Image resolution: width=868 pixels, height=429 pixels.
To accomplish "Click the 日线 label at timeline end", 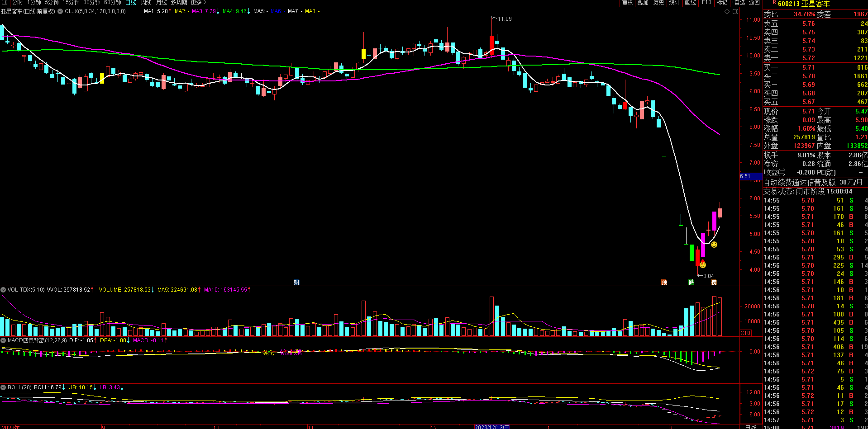I will [x=750, y=427].
